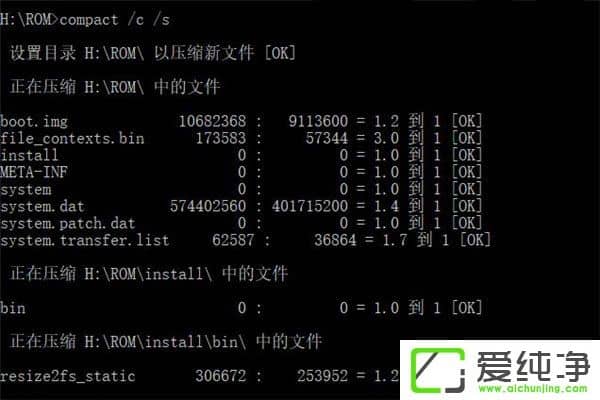Click the system.patch.dat file name
This screenshot has height=400, width=600.
[68, 223]
